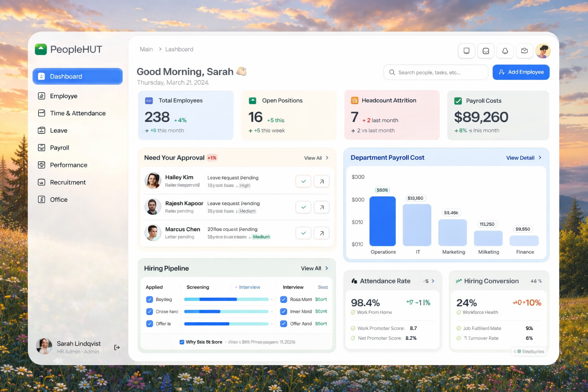
Task: Click the Open Positions card icon
Action: tap(253, 101)
